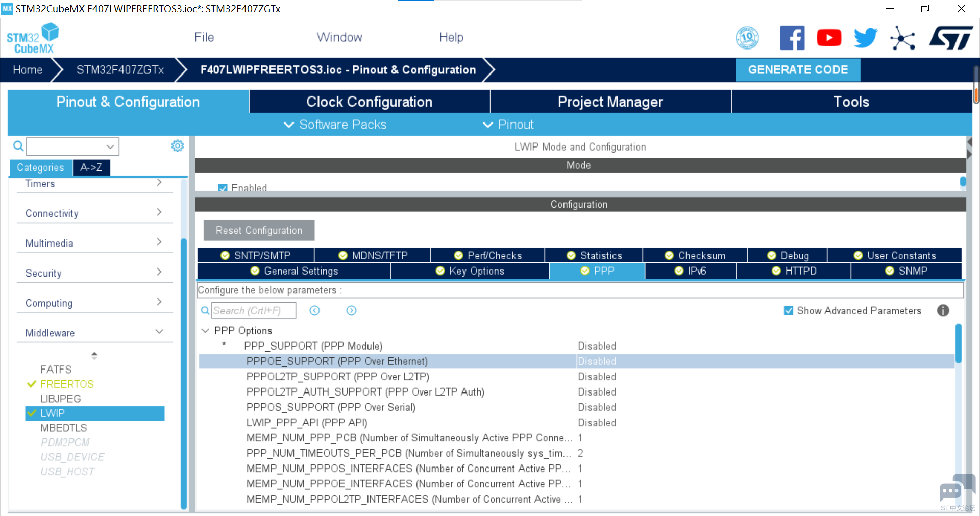Click the ST logo icon

click(x=951, y=38)
